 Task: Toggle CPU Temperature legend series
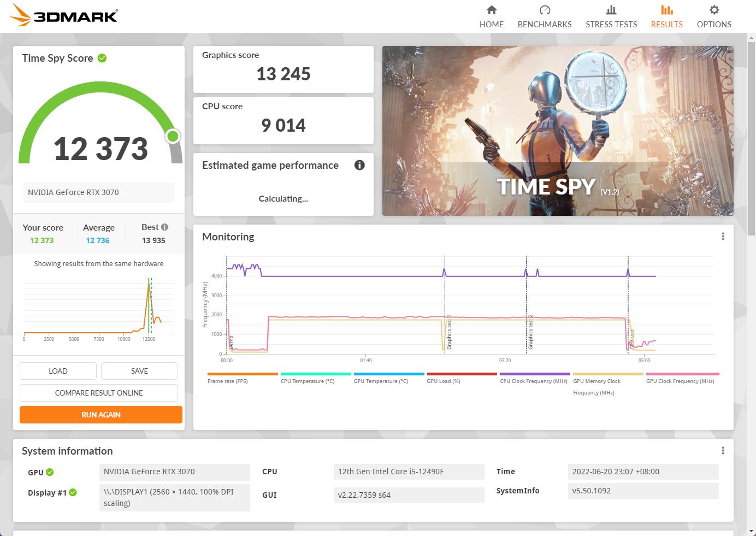[x=307, y=381]
